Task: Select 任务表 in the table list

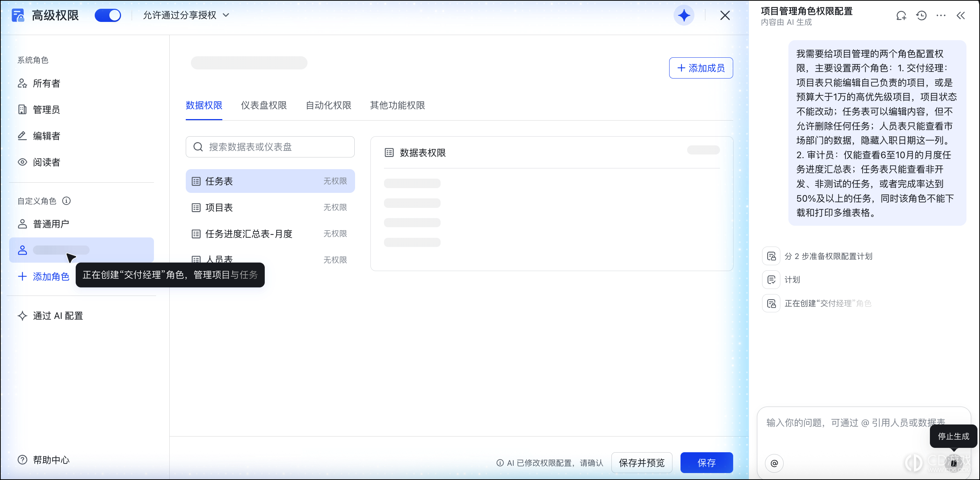Action: pyautogui.click(x=270, y=181)
